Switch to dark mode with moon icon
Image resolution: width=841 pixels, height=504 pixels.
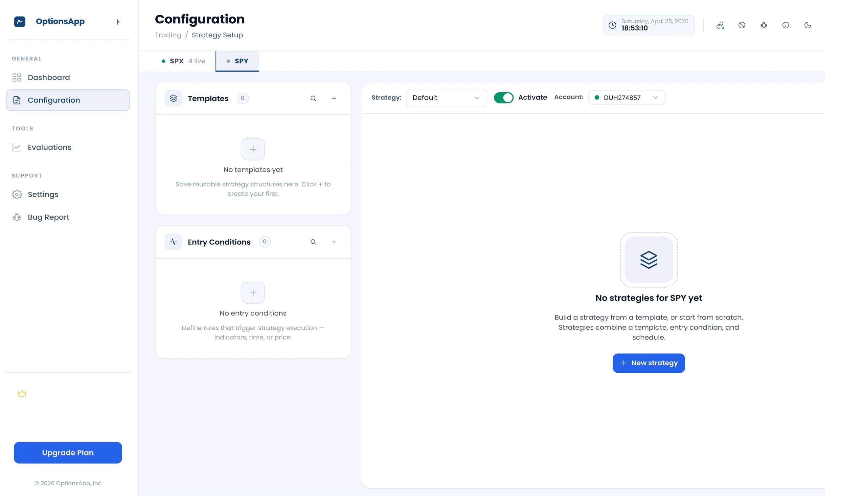807,25
